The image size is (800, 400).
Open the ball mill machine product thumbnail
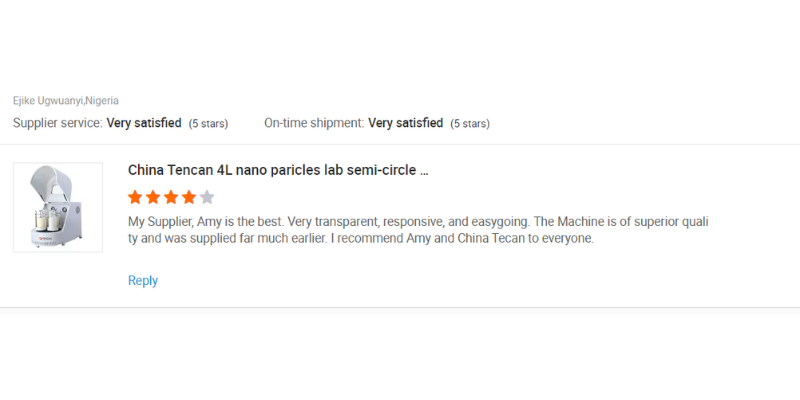point(58,207)
